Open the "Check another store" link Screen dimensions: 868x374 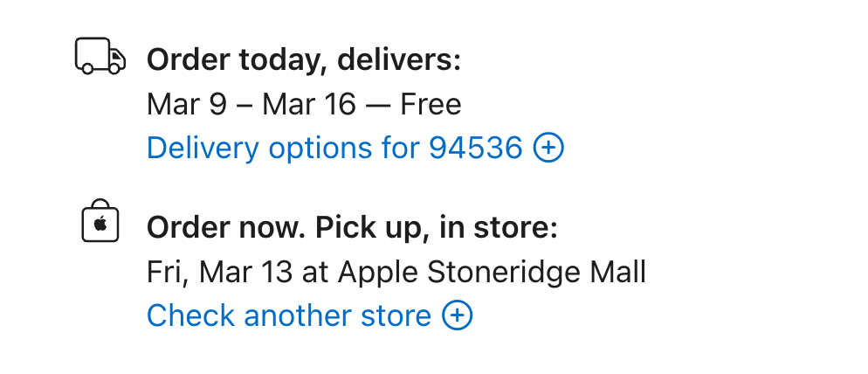[288, 315]
